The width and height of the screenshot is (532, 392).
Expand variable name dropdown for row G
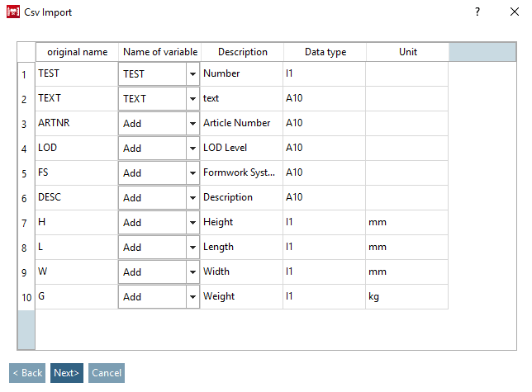(x=192, y=297)
